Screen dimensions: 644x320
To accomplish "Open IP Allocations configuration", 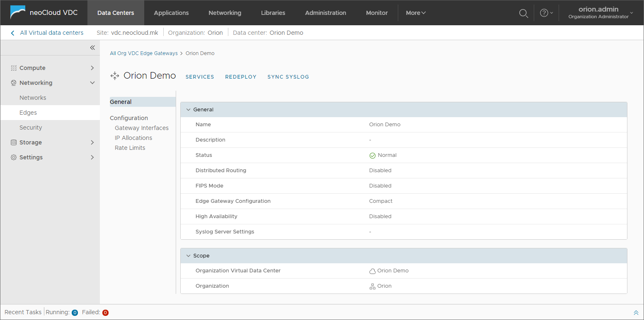I will tap(133, 138).
